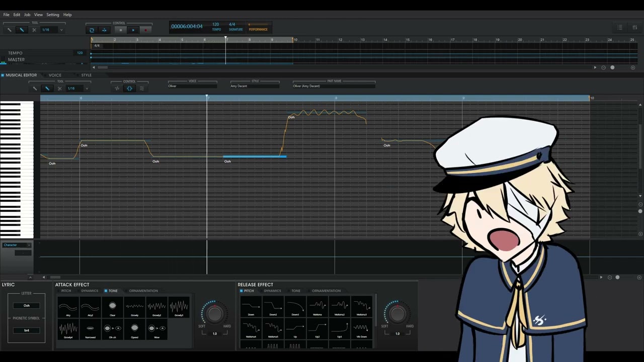Choose the Narrowed attack effect preset
The width and height of the screenshot is (644, 362).
click(x=90, y=329)
